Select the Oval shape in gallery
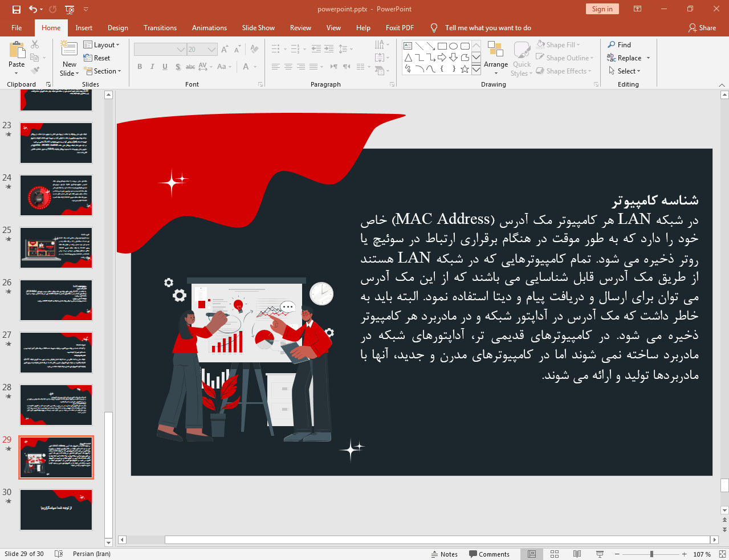729x560 pixels. click(454, 46)
